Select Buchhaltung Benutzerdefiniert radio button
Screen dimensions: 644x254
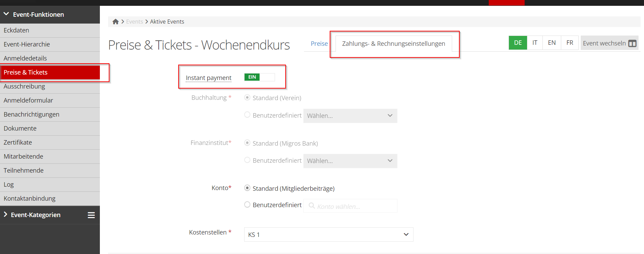(x=247, y=115)
